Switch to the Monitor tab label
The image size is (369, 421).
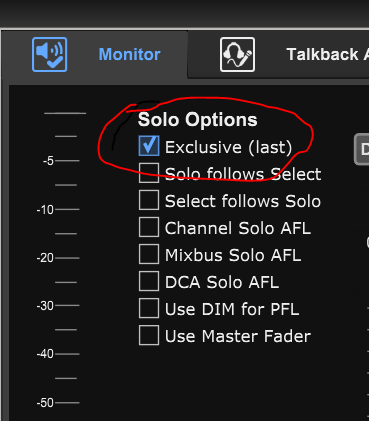click(130, 54)
